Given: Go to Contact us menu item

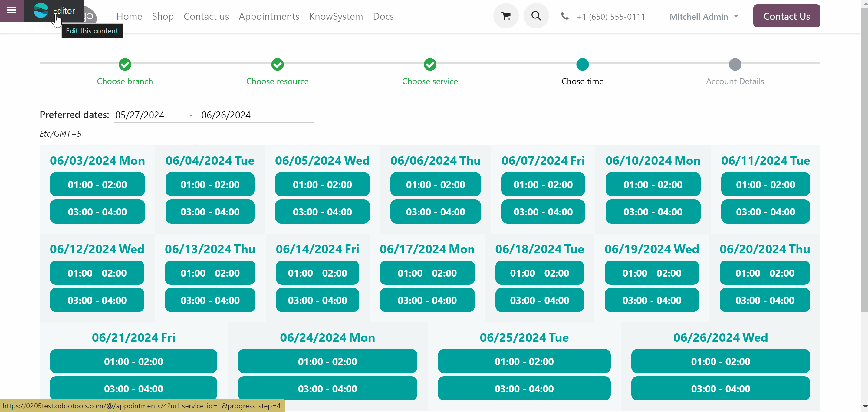Looking at the screenshot, I should [206, 16].
